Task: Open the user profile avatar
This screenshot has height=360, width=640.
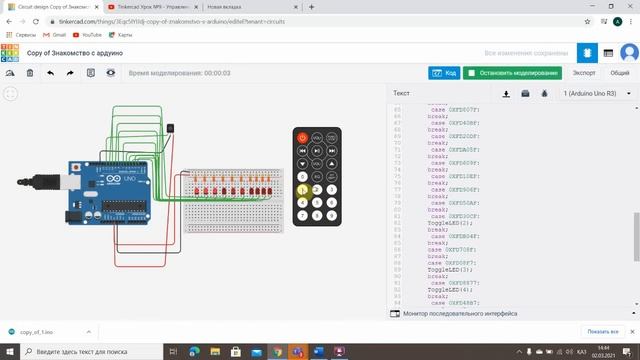Action: (x=629, y=53)
